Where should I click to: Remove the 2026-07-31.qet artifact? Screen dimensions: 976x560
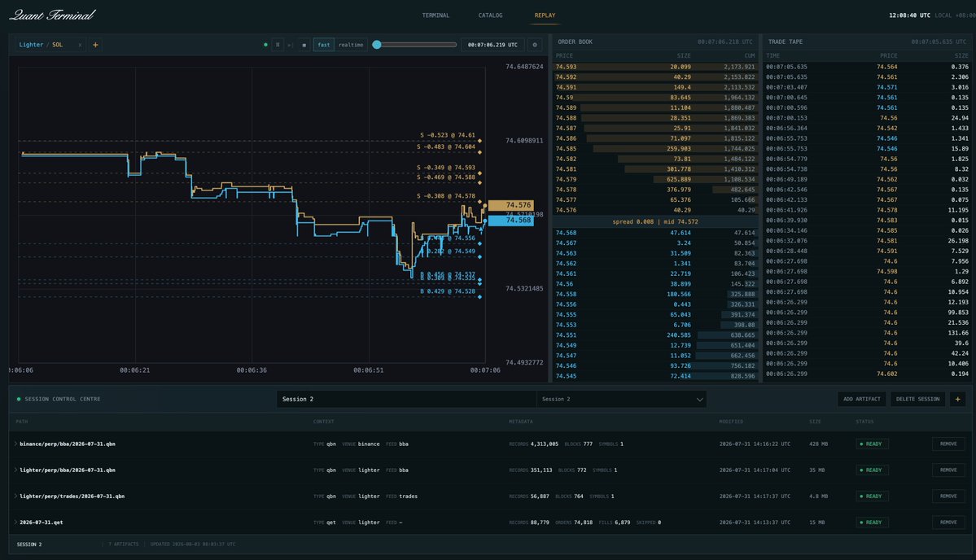(x=948, y=523)
